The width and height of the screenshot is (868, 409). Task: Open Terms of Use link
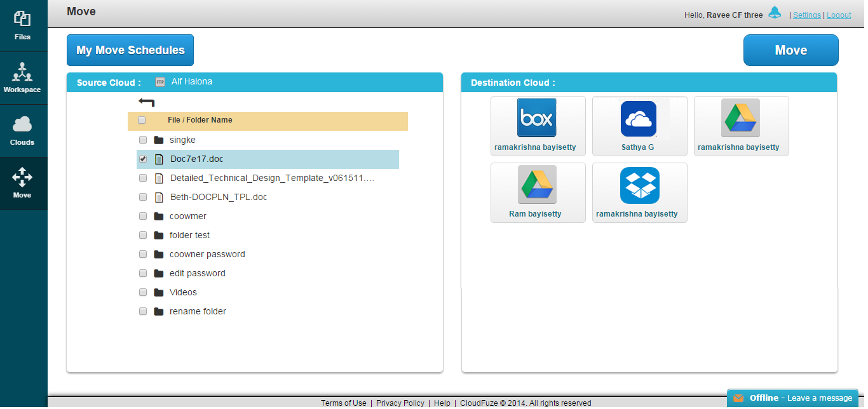(x=343, y=403)
